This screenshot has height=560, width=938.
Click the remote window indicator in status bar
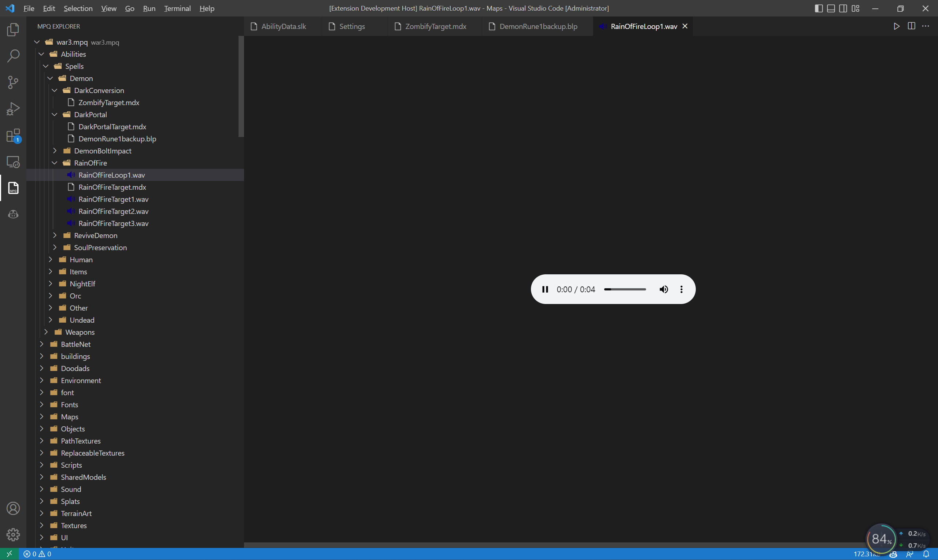tap(10, 554)
